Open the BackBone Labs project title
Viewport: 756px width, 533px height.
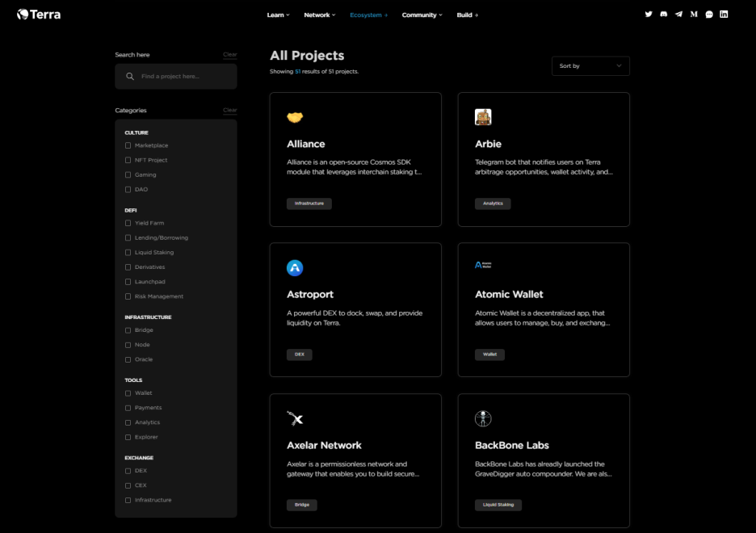511,445
